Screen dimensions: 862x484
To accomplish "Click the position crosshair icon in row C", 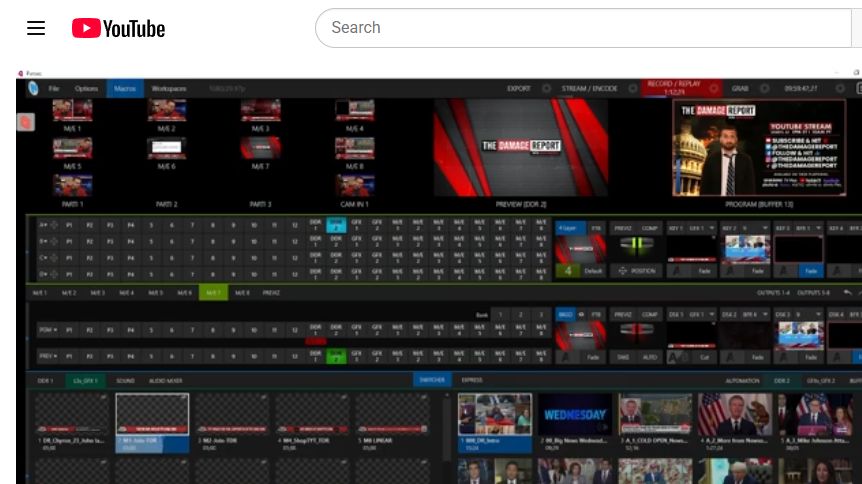I will [x=54, y=257].
